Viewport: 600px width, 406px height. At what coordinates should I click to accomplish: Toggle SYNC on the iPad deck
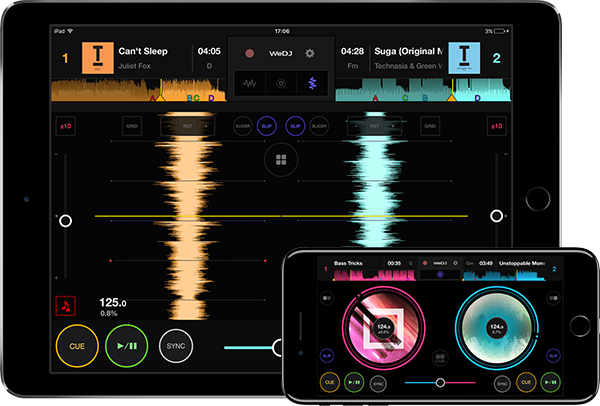coord(176,346)
